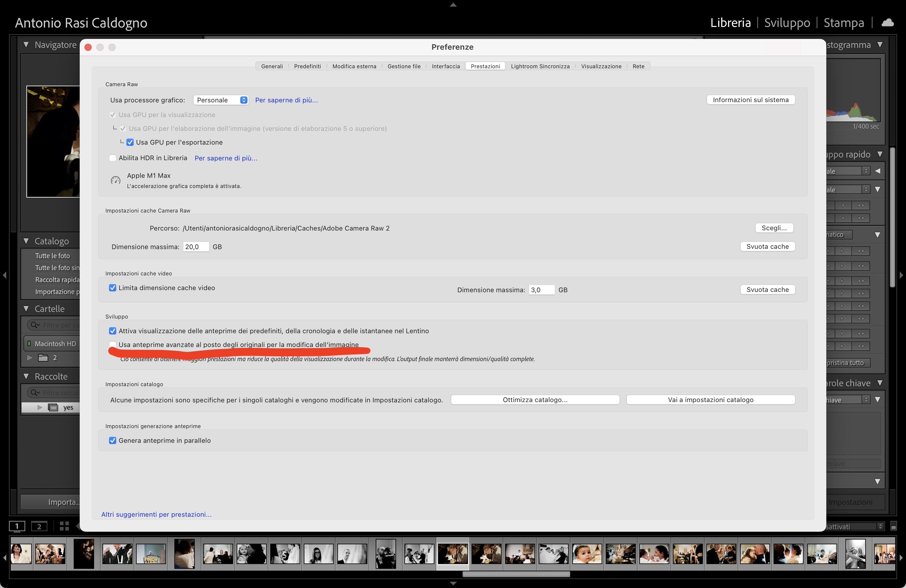Viewport: 906px width, 588px height.
Task: Click filmstrip horizontal scrollbar
Action: pos(516,574)
